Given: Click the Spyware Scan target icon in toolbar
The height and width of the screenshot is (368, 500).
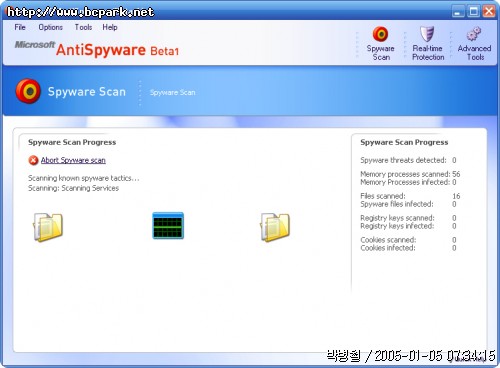Looking at the screenshot, I should [x=380, y=34].
